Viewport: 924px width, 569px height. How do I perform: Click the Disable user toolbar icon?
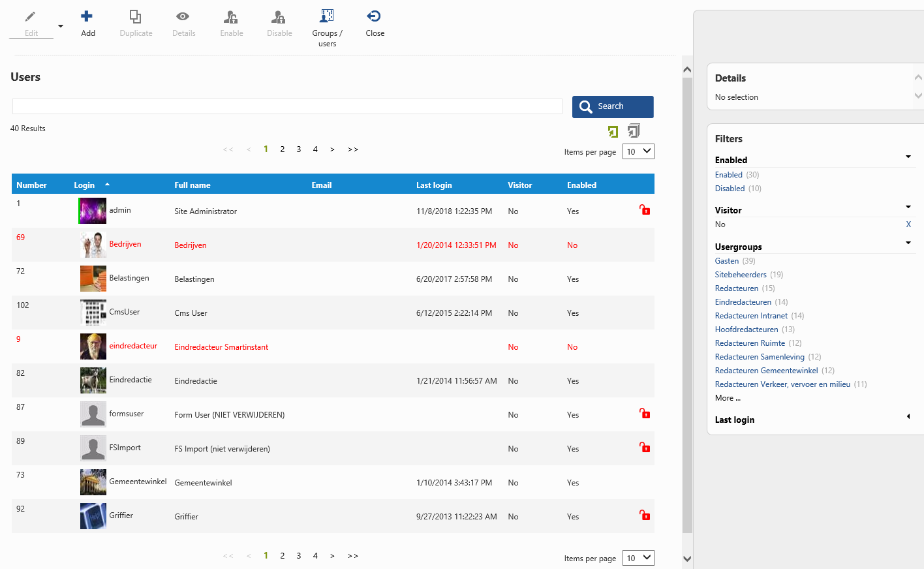279,16
